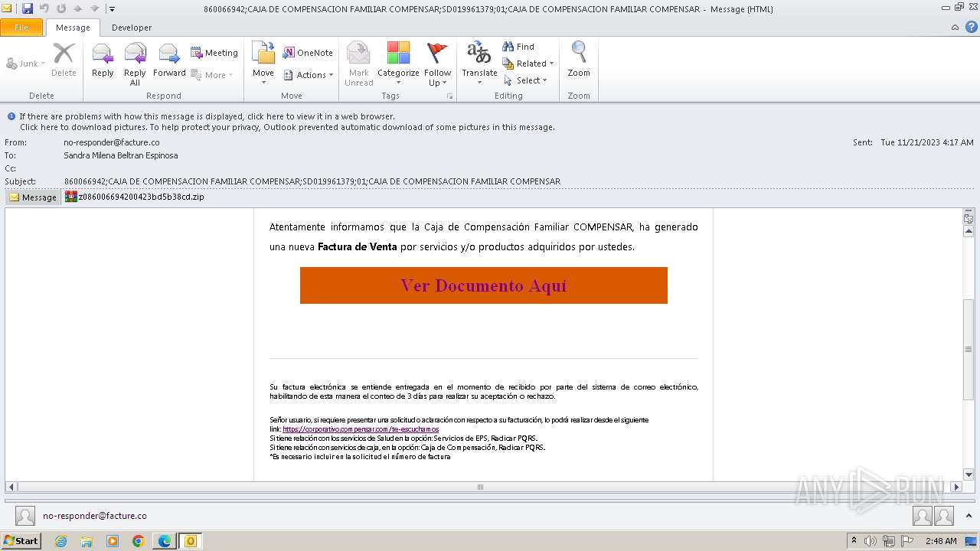Open the Select dropdown in Editing

click(525, 80)
